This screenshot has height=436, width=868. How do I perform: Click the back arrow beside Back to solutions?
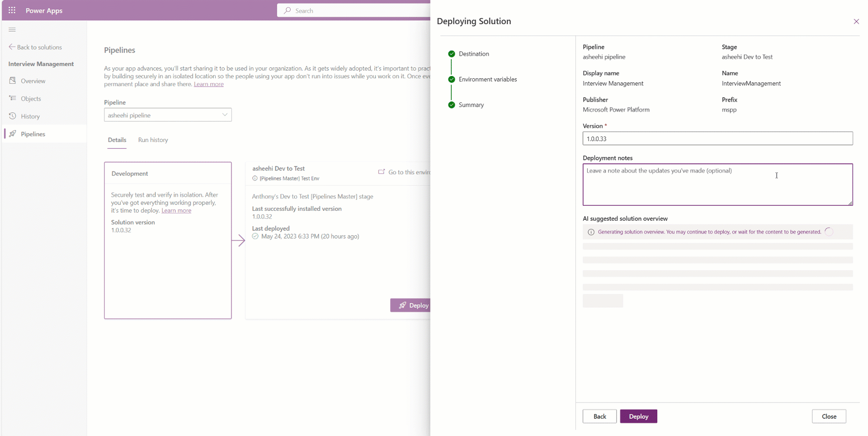[x=13, y=47]
